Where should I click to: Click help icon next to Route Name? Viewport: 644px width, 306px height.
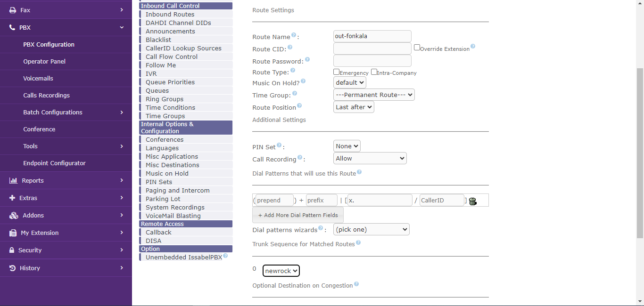[294, 35]
